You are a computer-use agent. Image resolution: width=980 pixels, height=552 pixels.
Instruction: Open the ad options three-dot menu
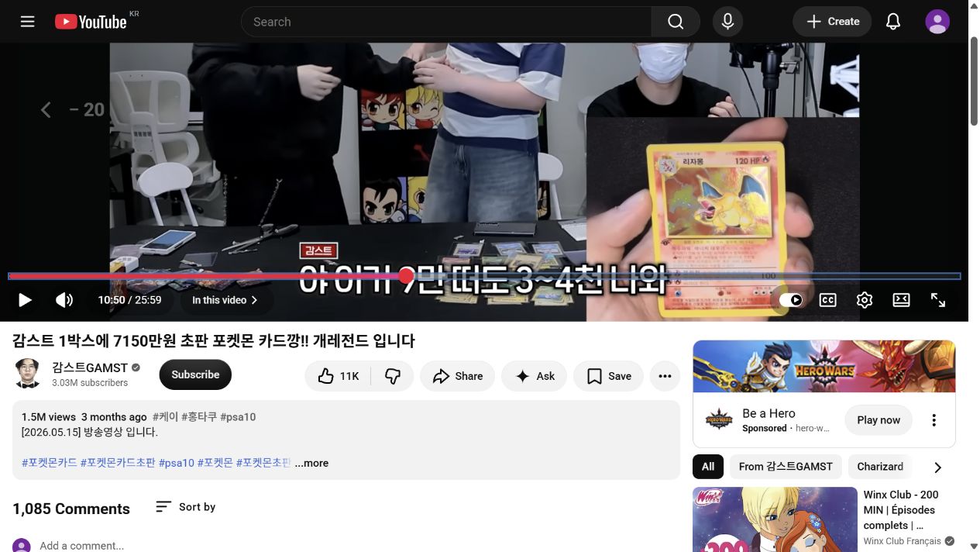click(x=934, y=420)
